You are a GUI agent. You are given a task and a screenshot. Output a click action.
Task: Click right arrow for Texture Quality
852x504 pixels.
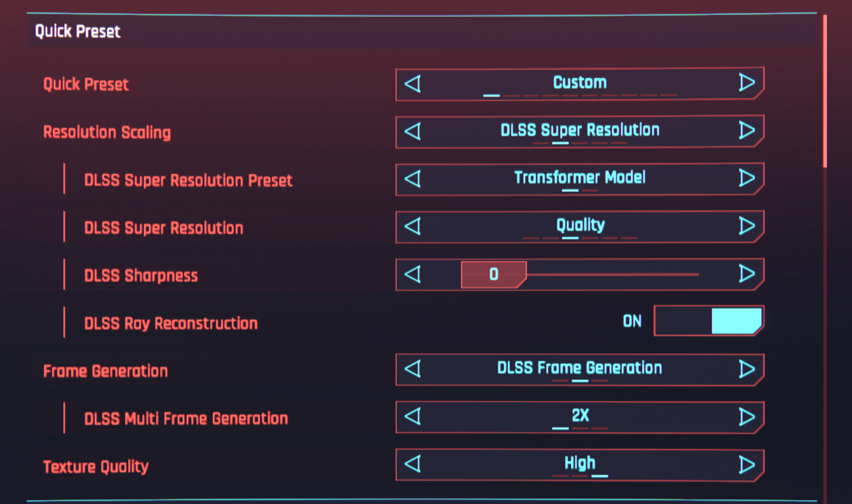click(747, 465)
